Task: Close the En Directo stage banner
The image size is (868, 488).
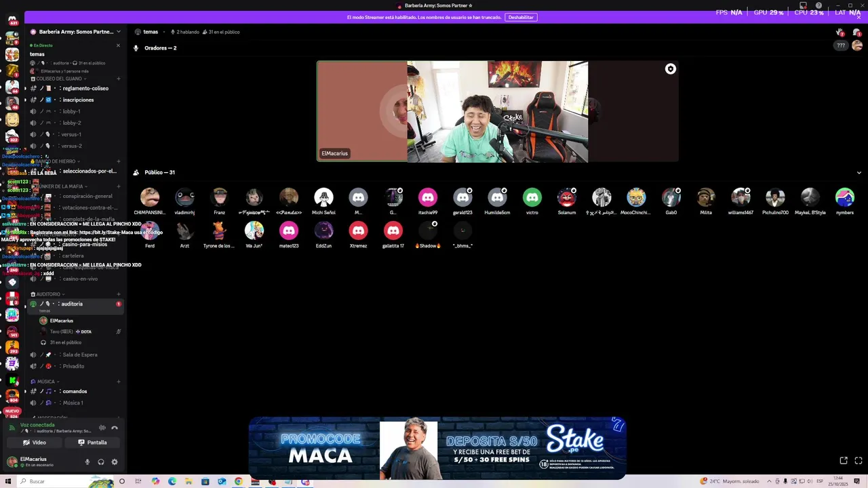Action: click(118, 45)
